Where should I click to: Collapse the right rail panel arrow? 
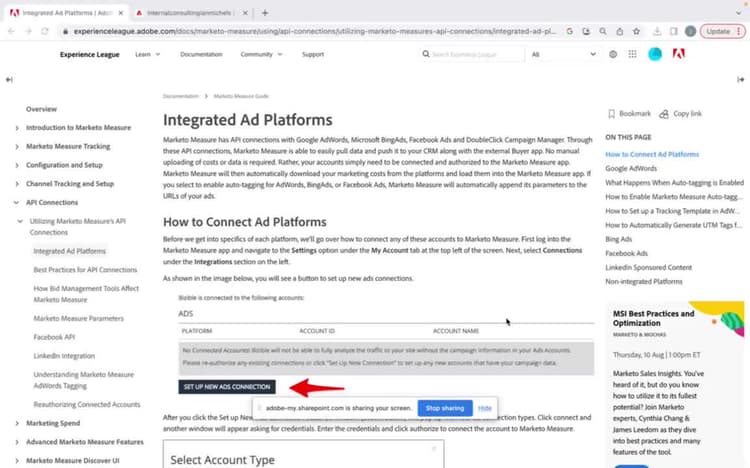click(740, 79)
